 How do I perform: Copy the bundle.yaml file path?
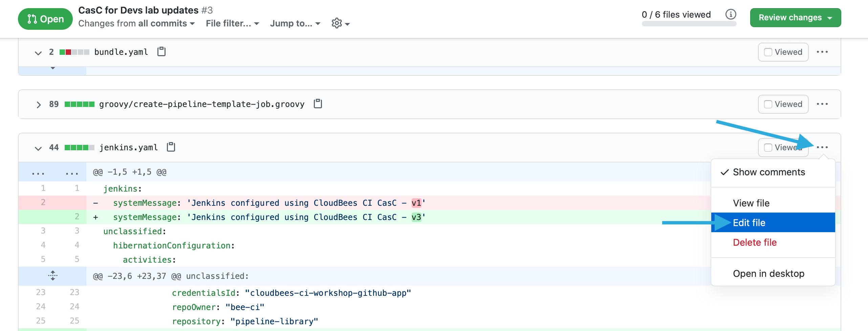[161, 52]
